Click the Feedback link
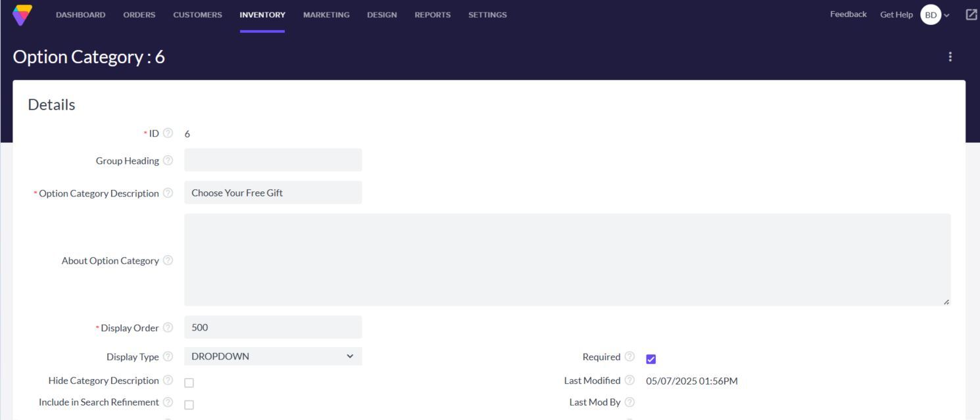The image size is (980, 420). point(848,14)
